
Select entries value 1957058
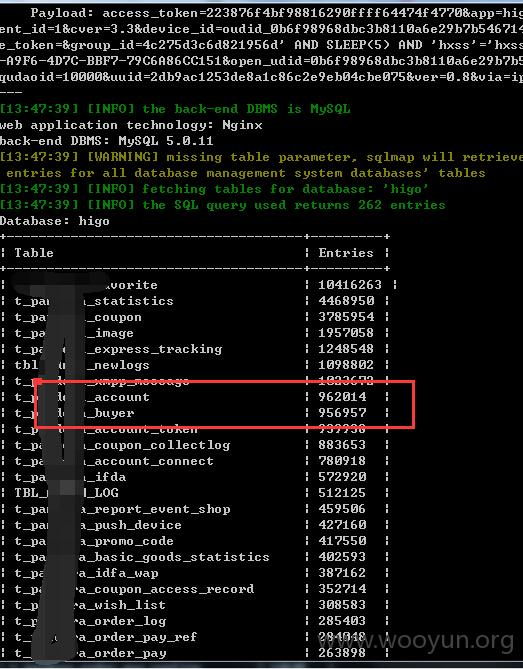(x=346, y=333)
